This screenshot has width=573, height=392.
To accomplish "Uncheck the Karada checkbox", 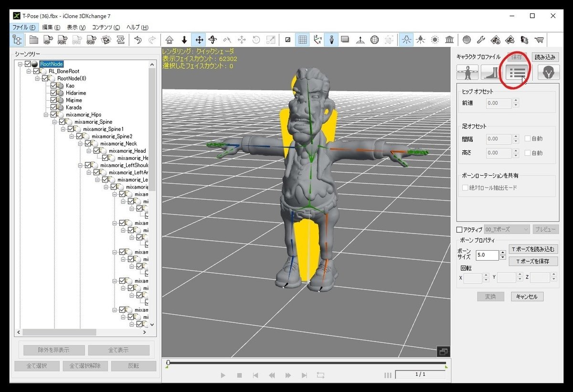I will [53, 107].
